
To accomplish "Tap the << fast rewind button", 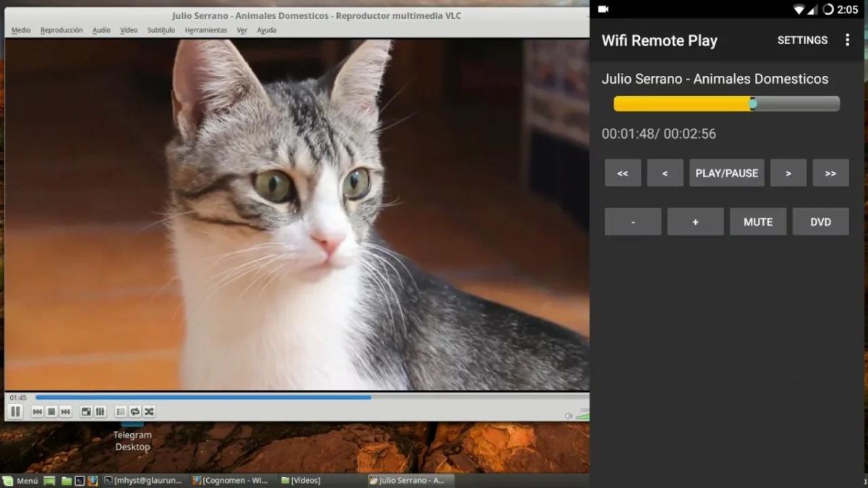I will pos(623,173).
